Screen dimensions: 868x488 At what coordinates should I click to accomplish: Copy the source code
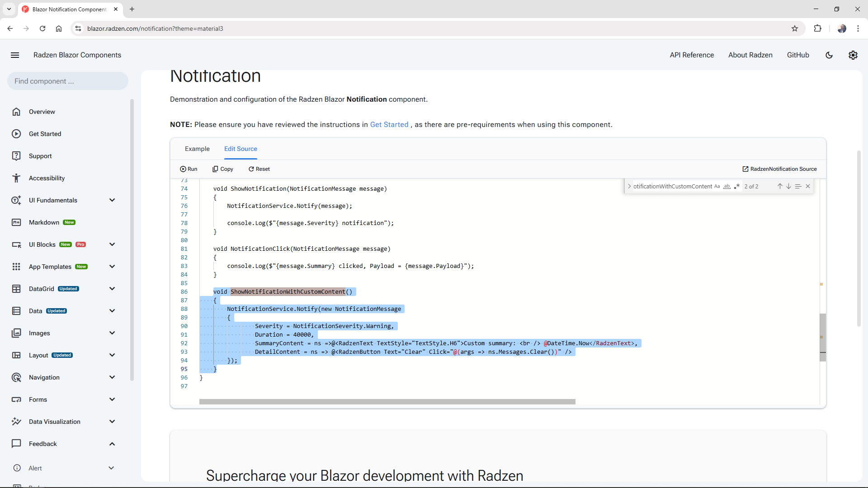[x=223, y=169]
